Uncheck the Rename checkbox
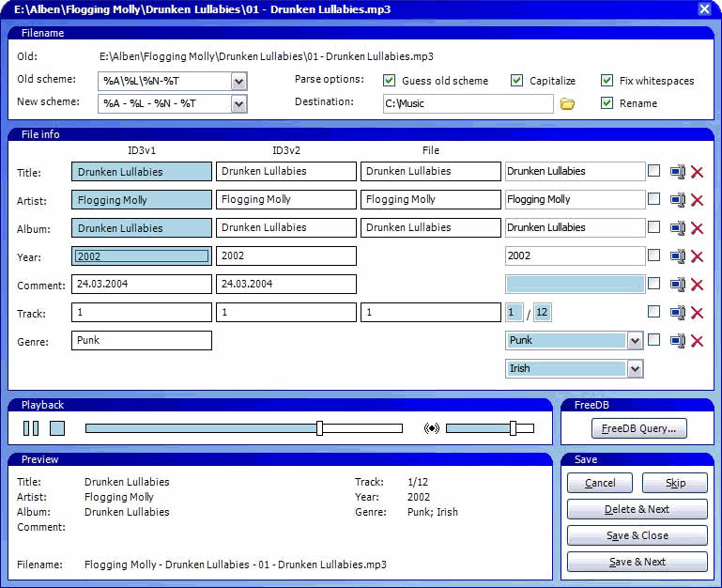Image resolution: width=722 pixels, height=588 pixels. click(607, 103)
